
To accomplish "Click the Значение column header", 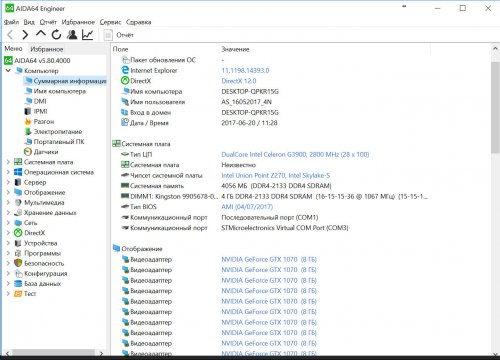I will tap(235, 49).
